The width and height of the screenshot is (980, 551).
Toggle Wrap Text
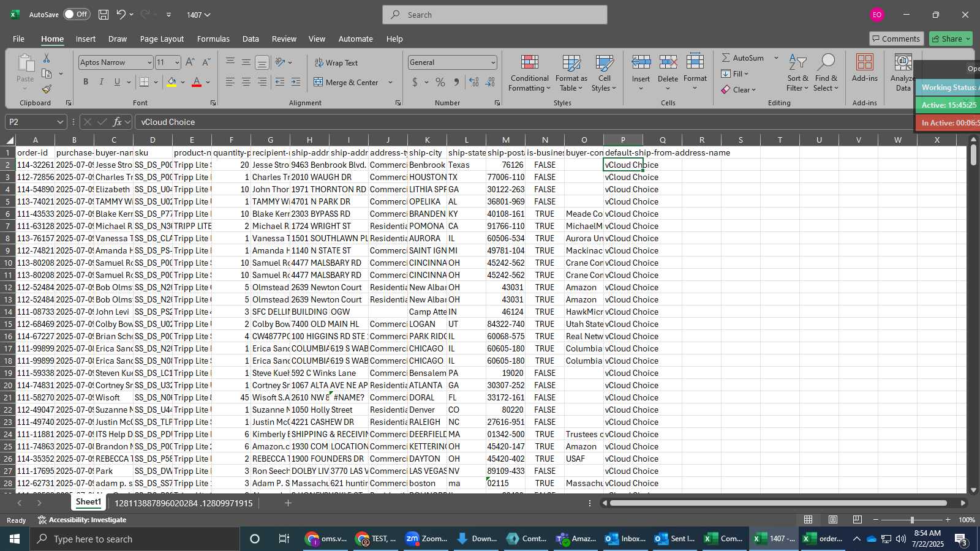(x=336, y=62)
